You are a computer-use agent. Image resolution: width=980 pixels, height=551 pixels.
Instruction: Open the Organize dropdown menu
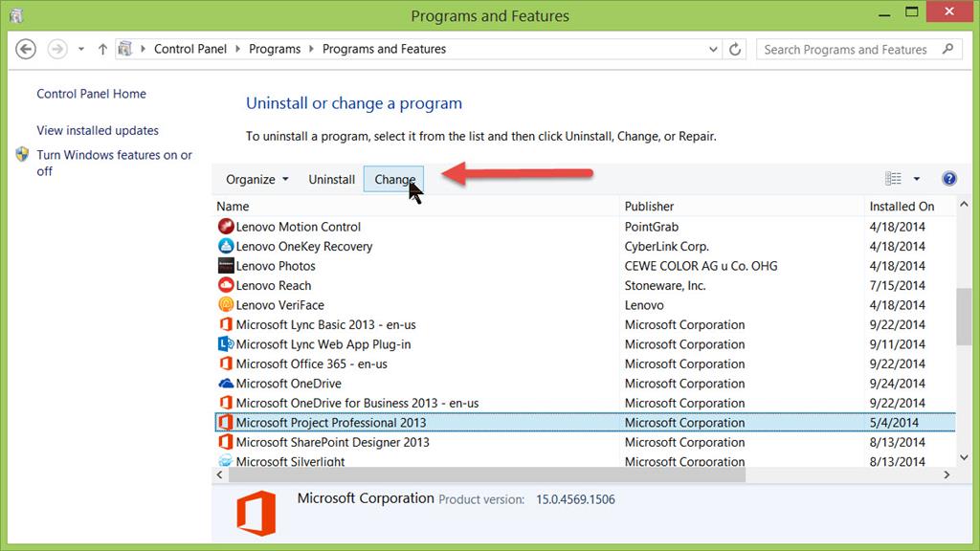pos(256,179)
